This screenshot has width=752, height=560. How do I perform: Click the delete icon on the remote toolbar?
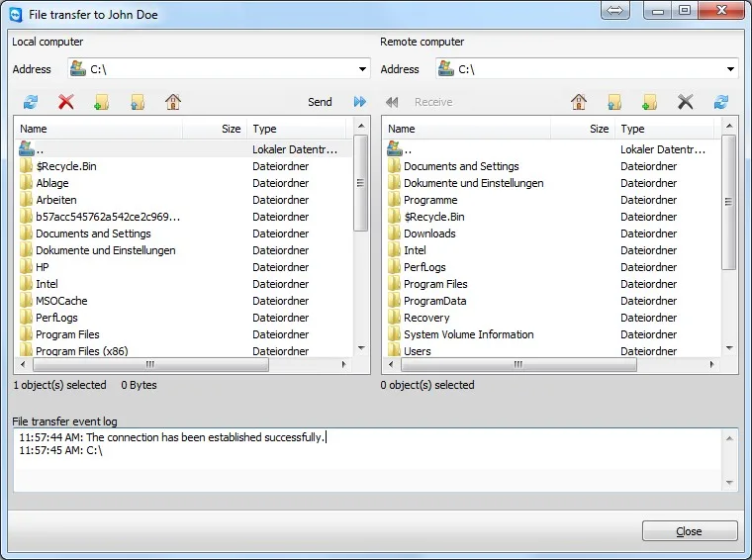pos(686,102)
